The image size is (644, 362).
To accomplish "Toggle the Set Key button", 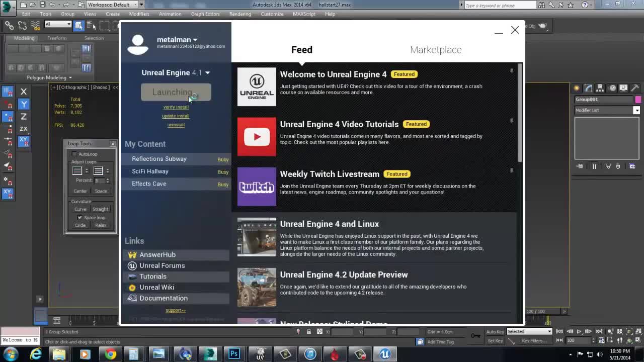I will (495, 340).
